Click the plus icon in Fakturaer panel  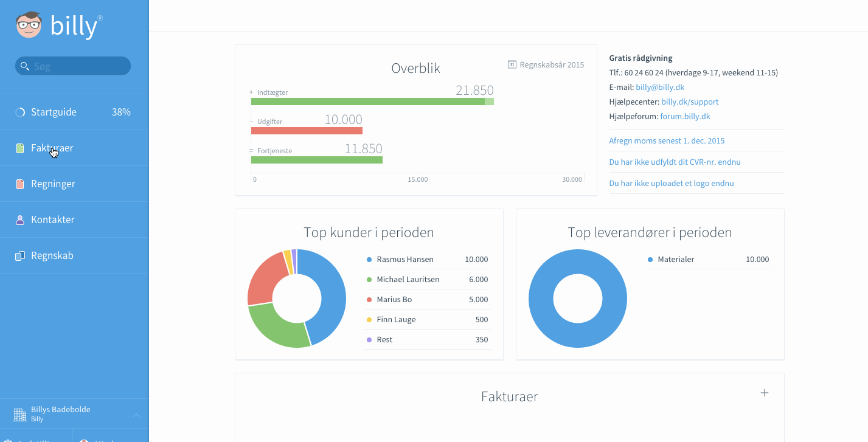(x=765, y=393)
